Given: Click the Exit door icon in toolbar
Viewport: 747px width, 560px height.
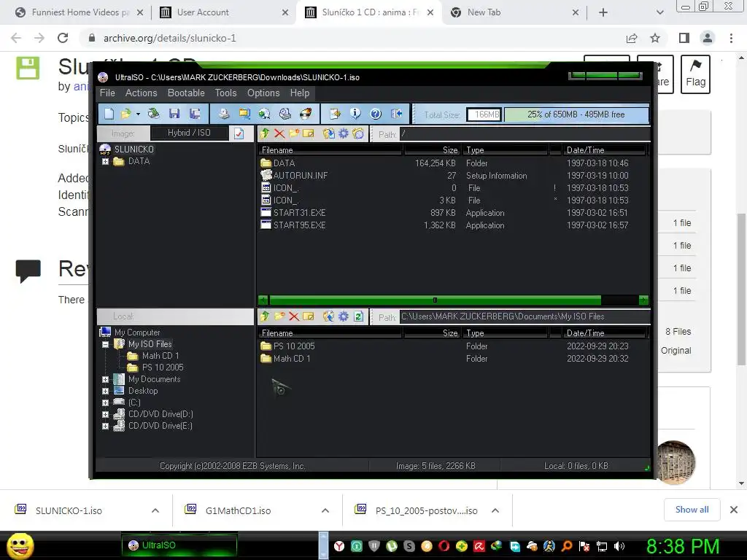Looking at the screenshot, I should (396, 114).
